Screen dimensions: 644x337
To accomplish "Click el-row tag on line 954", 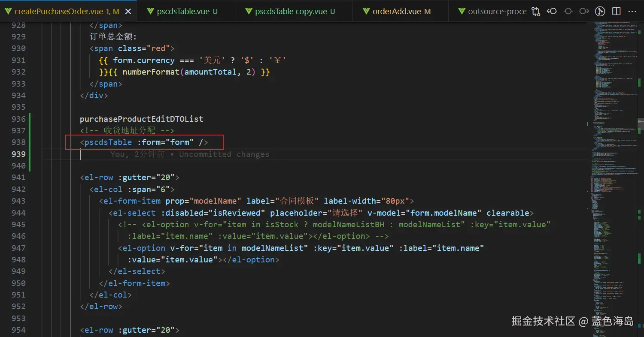I will point(99,330).
